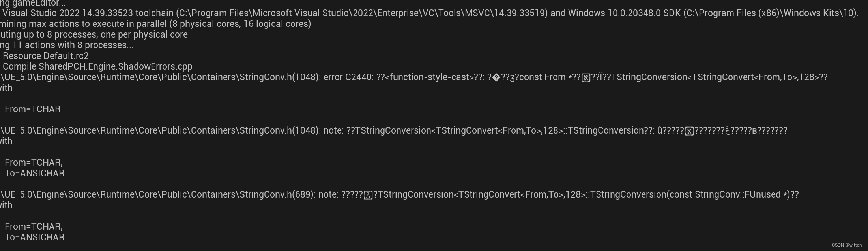Click the SharedPCH.Engine.ShadowErrors.cpp file name
Viewport: 868px width, 251px height.
tap(115, 66)
